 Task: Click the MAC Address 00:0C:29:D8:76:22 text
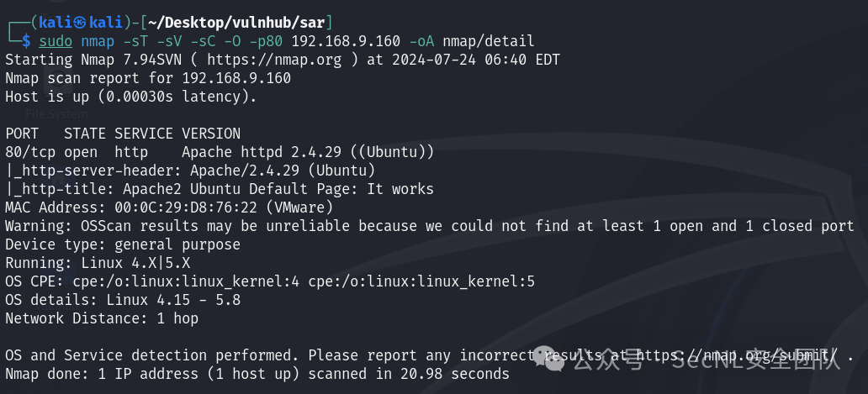(169, 208)
